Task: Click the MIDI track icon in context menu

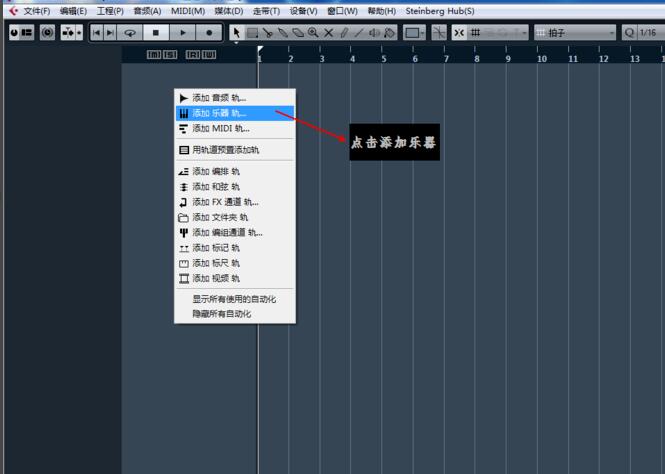Action: coord(183,128)
